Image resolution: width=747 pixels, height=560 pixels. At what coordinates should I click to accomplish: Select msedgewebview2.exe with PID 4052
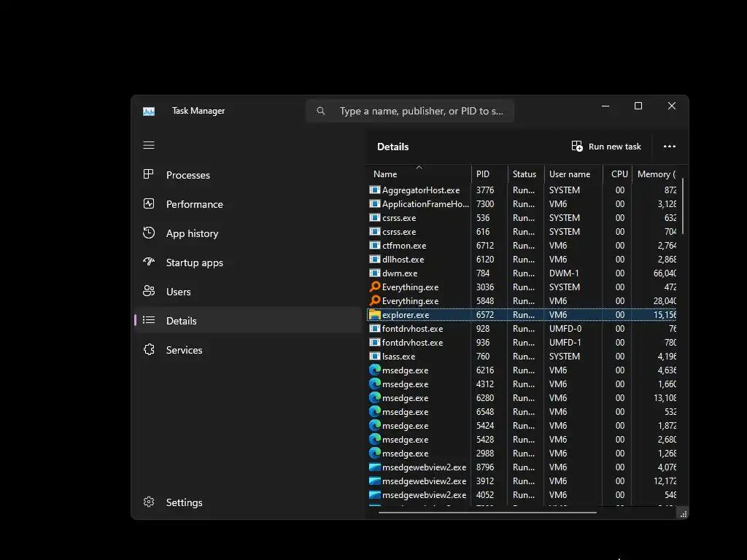coord(424,495)
